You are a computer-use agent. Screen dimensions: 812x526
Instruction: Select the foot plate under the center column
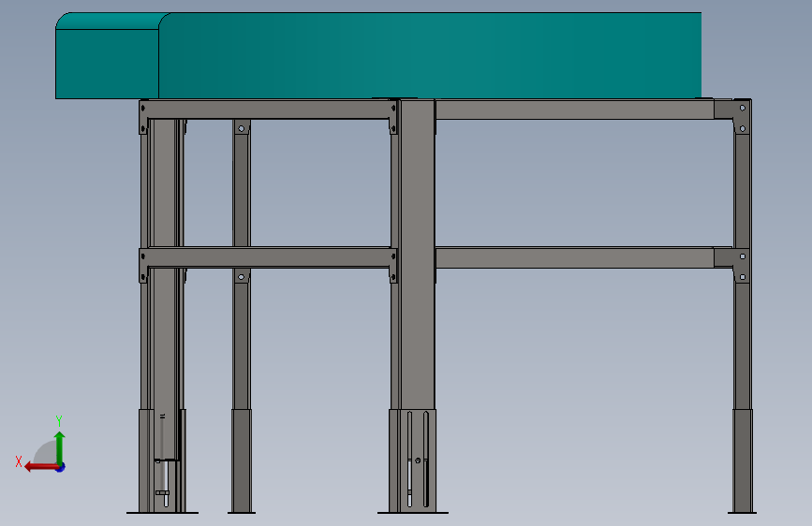413,513
